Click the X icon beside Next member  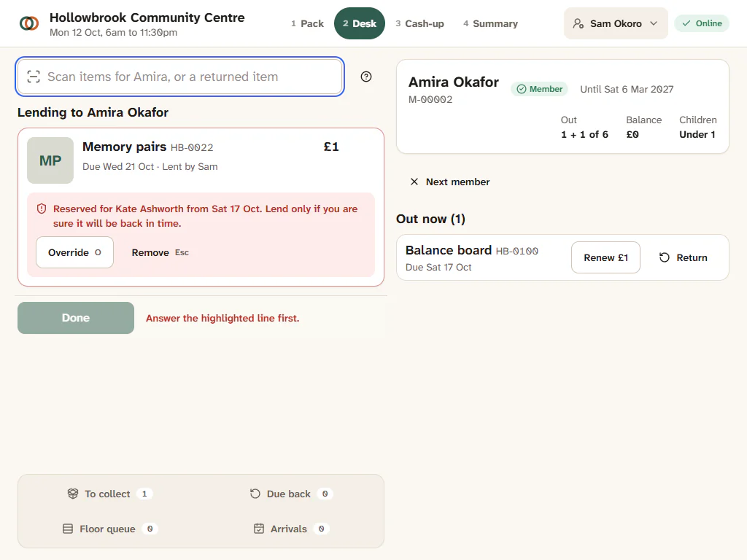[x=414, y=182]
